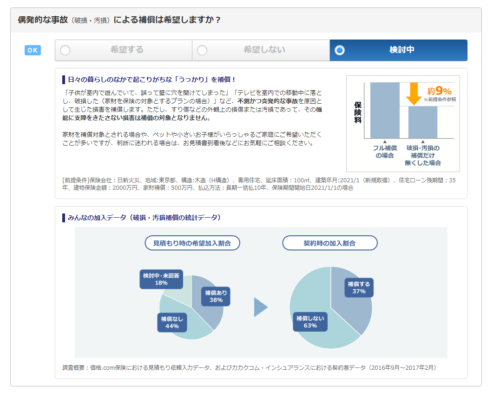500x393 pixels.
Task: Click the triangle arrow between the pie charts
Action: 261,307
